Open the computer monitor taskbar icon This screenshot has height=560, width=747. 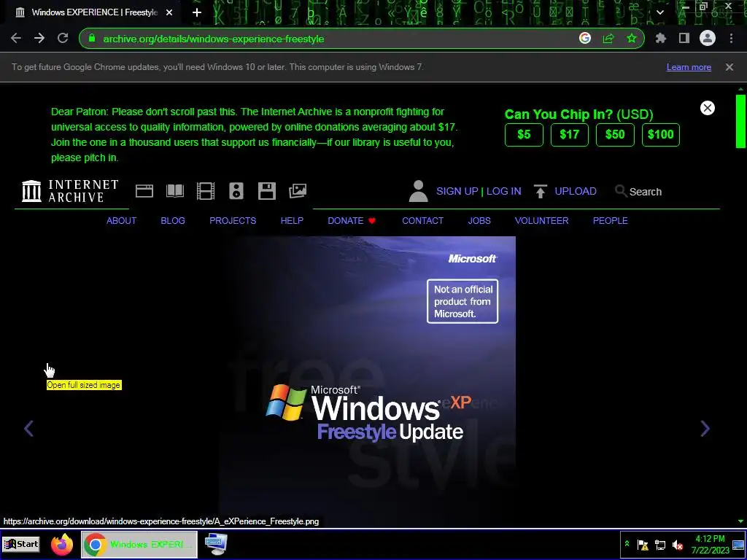[x=216, y=544]
